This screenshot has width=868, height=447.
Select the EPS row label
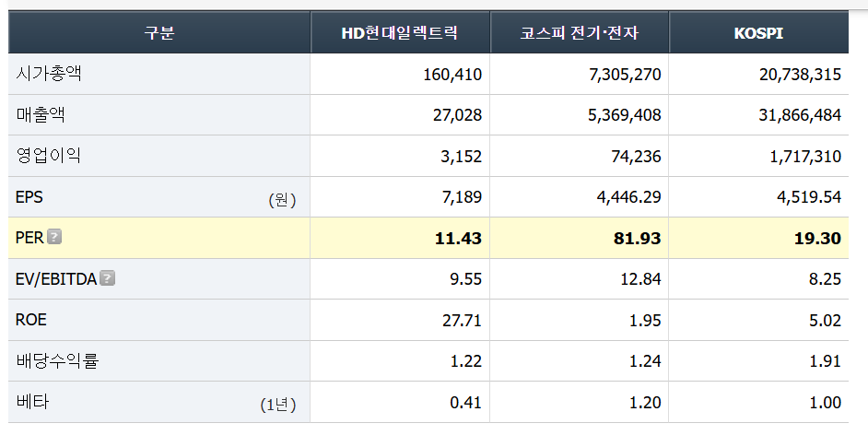click(x=29, y=196)
